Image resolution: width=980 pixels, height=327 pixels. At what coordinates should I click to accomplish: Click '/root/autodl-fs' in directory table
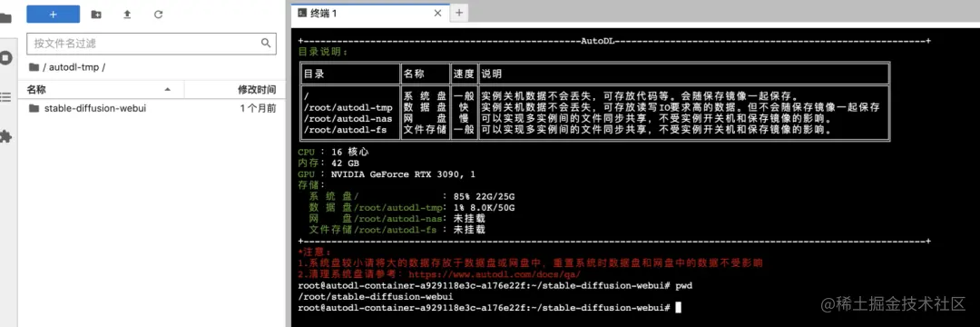(x=345, y=130)
